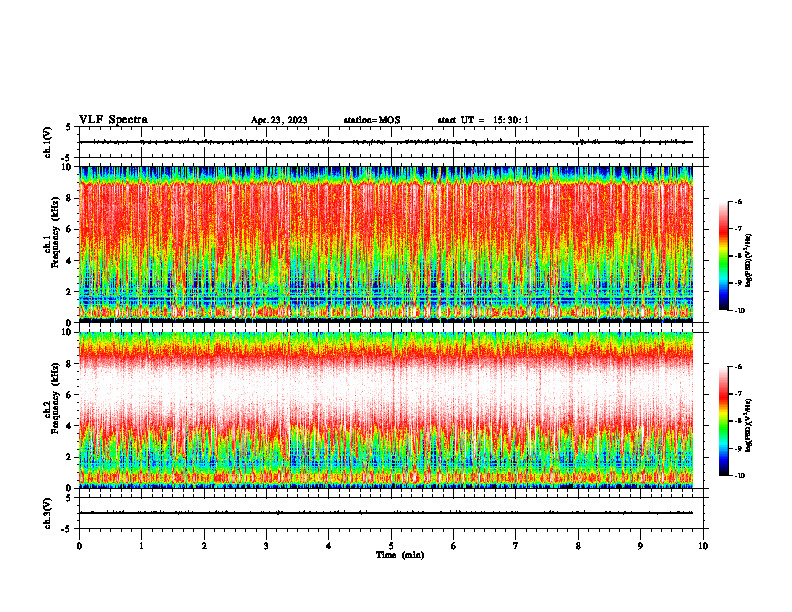Click the 'station=MOS' label
792x612 pixels.
coord(372,120)
